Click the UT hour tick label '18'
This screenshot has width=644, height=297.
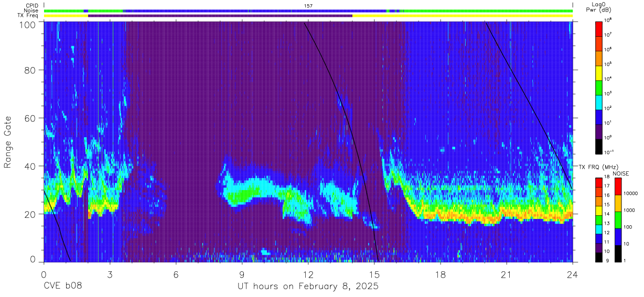(441, 274)
